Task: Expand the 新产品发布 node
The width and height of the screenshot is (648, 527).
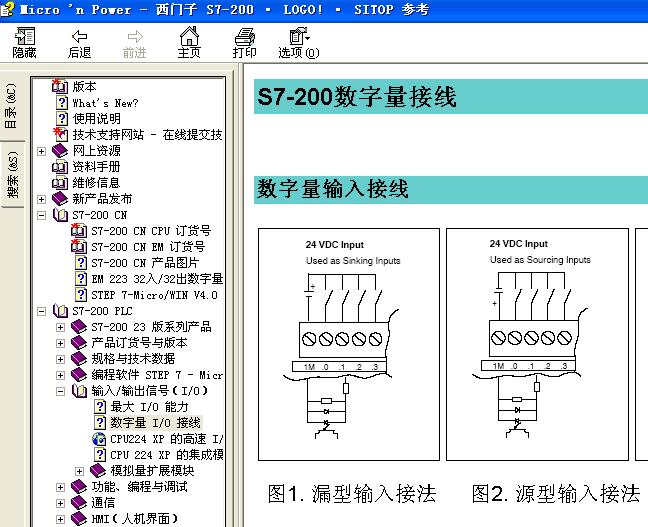Action: (x=41, y=199)
